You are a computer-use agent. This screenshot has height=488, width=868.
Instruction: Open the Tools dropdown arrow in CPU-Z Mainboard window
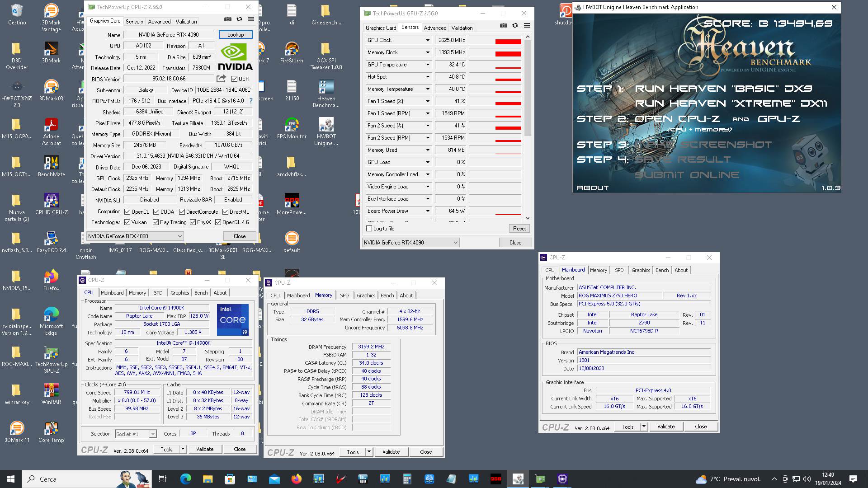click(x=644, y=427)
